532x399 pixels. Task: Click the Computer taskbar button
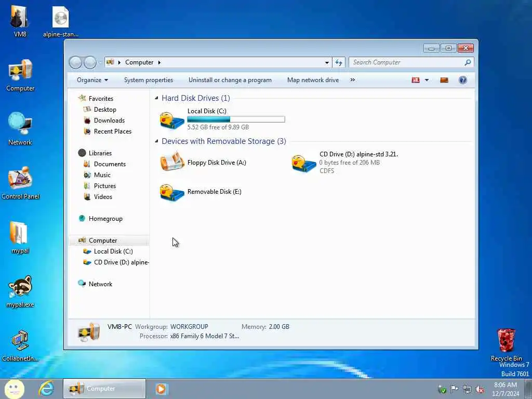click(104, 389)
